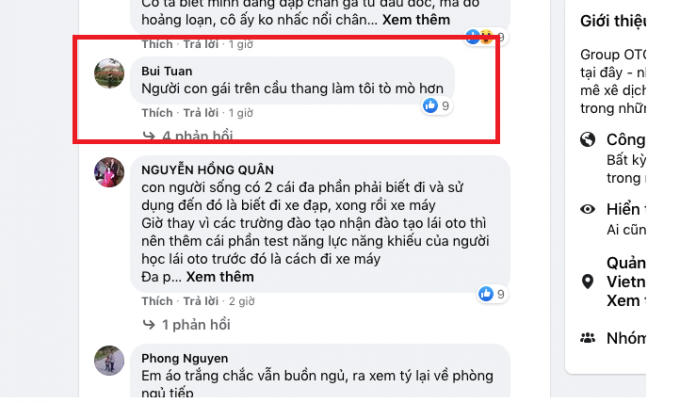680x403 pixels.
Task: Click the people group icon beside Nhóm
Action: point(588,338)
